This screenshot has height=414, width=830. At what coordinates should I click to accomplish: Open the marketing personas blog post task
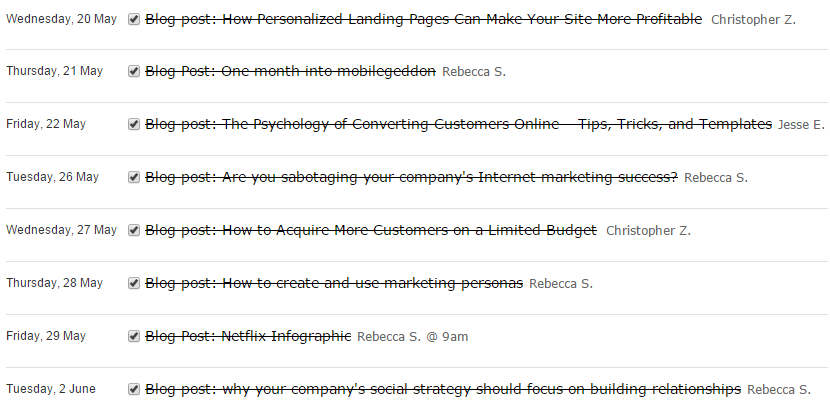point(334,283)
